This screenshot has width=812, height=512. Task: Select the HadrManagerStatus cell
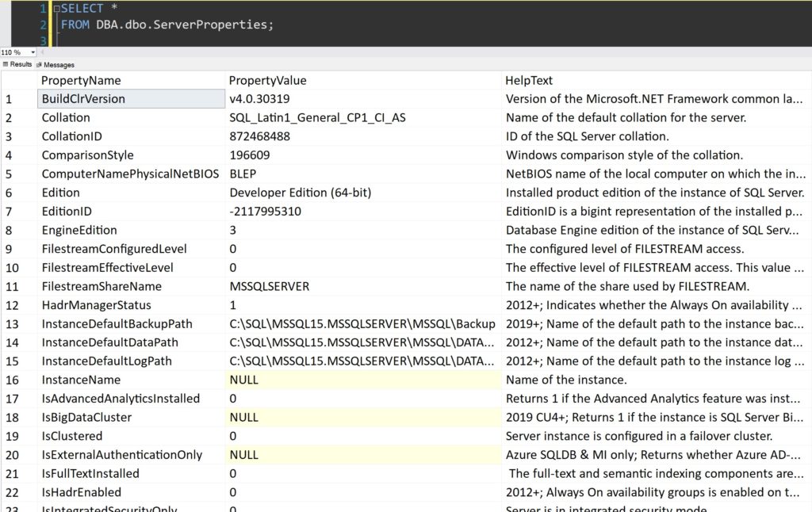click(132, 305)
